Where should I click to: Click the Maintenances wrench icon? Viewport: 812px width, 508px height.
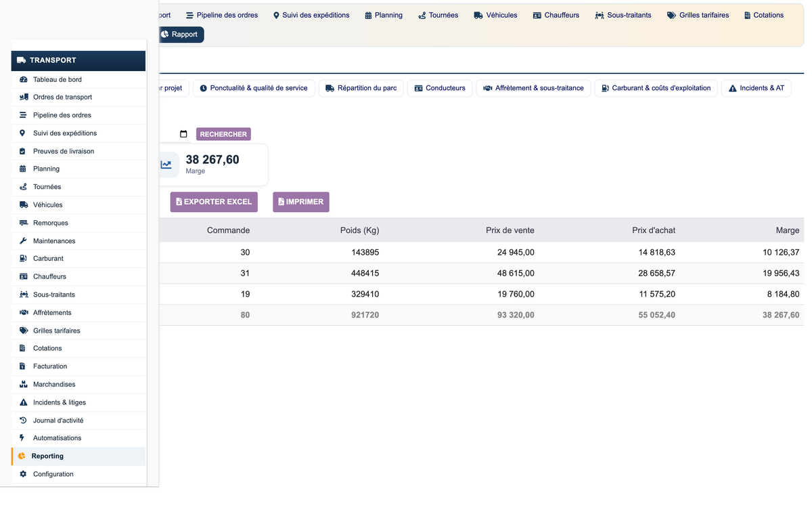point(23,240)
